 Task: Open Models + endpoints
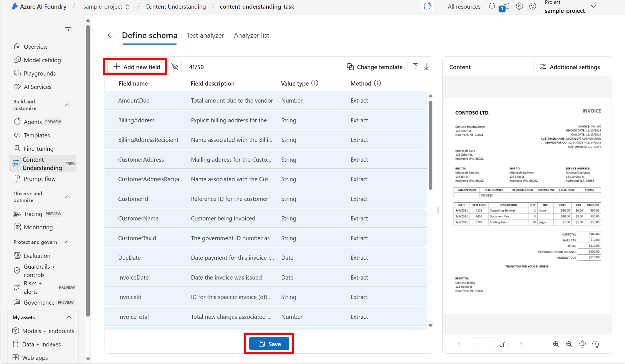pos(43,331)
